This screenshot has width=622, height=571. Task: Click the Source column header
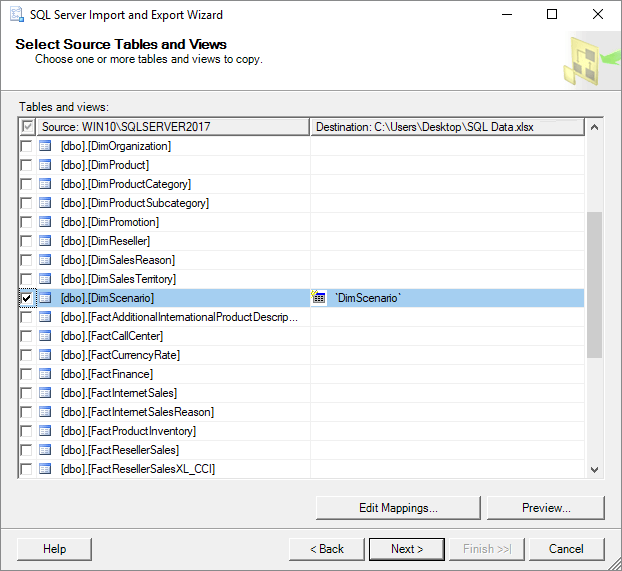(x=172, y=127)
